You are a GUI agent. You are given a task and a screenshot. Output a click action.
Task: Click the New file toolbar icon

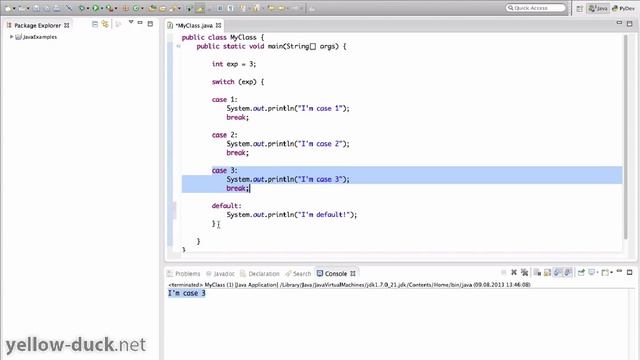point(8,8)
